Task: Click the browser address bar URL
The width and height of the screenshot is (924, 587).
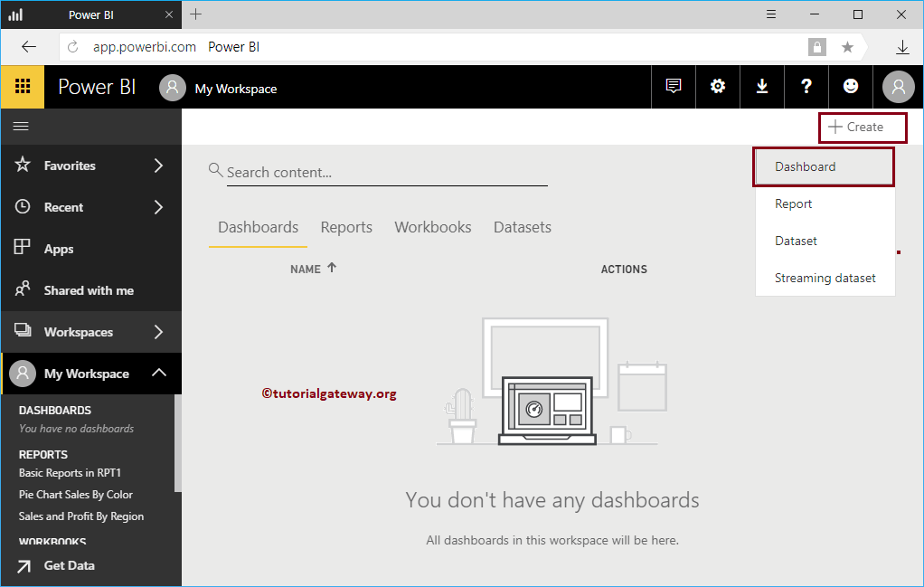Action: pos(145,47)
